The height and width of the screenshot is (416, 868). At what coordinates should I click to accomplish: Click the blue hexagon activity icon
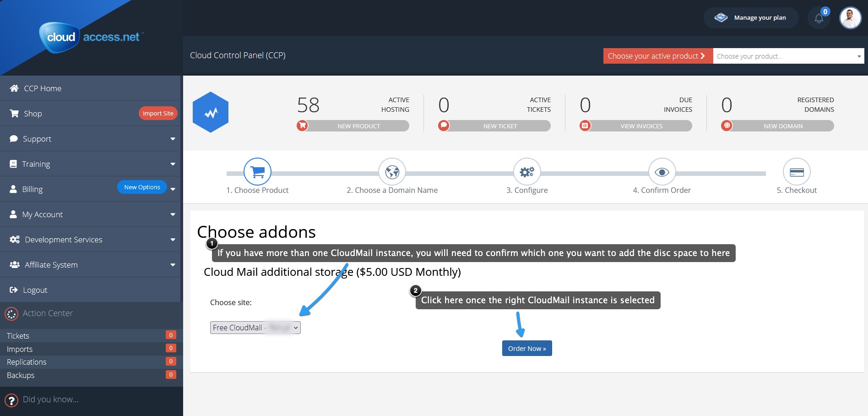(x=211, y=112)
